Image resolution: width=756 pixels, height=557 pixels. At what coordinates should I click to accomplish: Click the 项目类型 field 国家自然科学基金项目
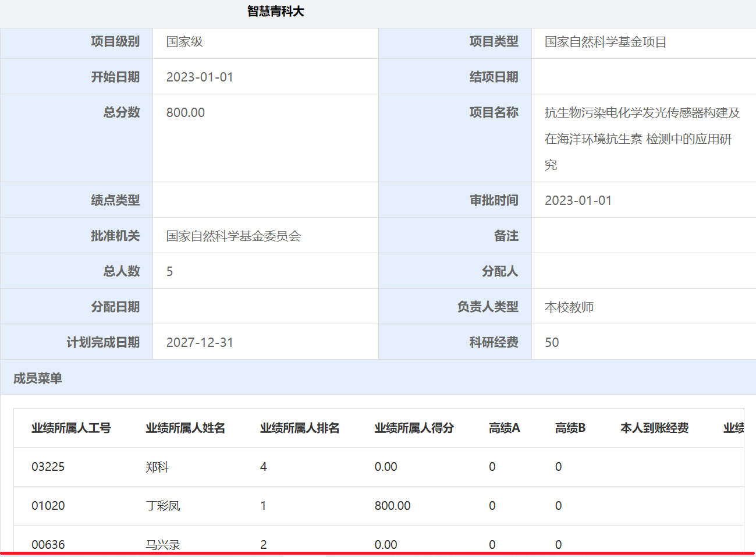click(605, 42)
